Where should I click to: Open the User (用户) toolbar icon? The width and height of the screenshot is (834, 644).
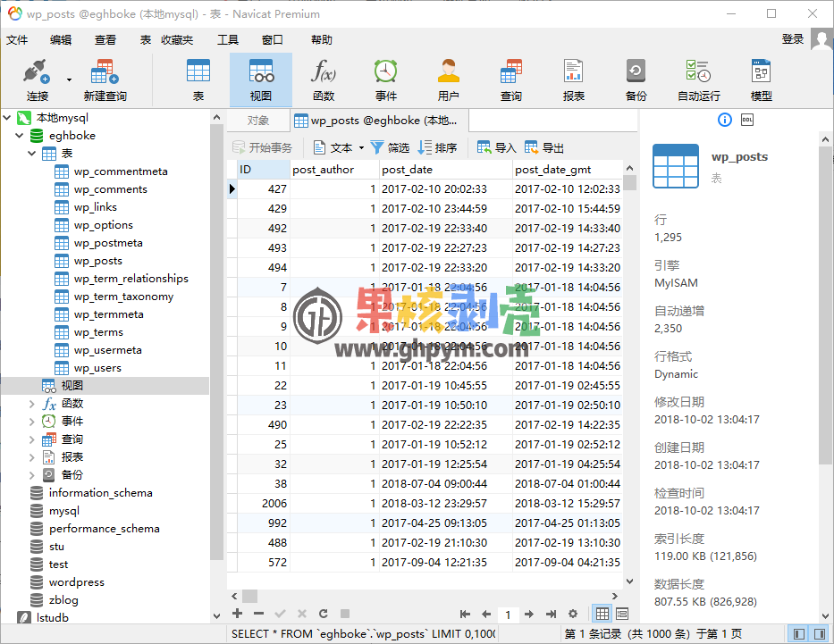tap(449, 79)
